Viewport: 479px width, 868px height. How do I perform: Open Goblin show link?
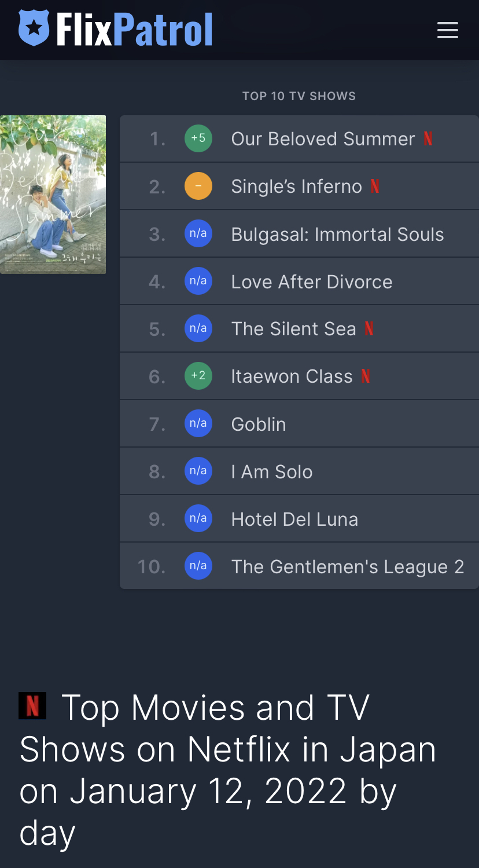(x=259, y=424)
